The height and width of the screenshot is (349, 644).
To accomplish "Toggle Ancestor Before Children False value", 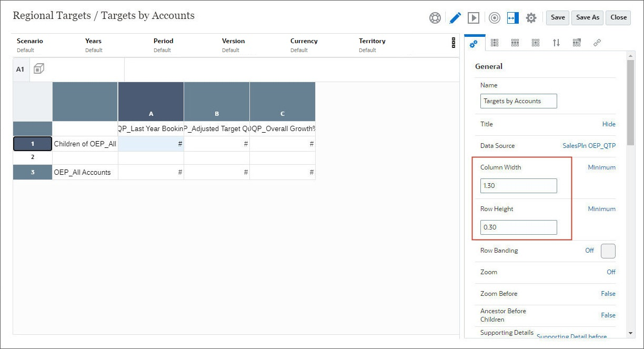I will coord(608,315).
